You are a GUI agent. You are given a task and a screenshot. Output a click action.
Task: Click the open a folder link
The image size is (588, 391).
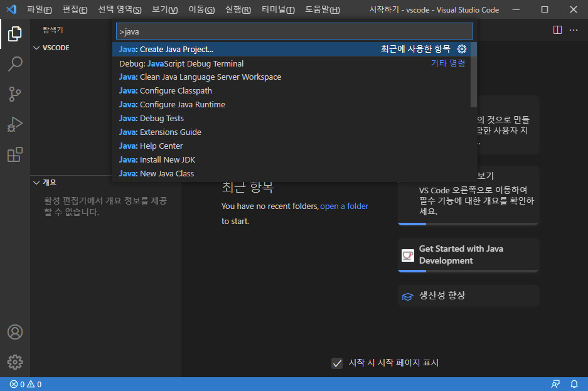pyautogui.click(x=345, y=206)
